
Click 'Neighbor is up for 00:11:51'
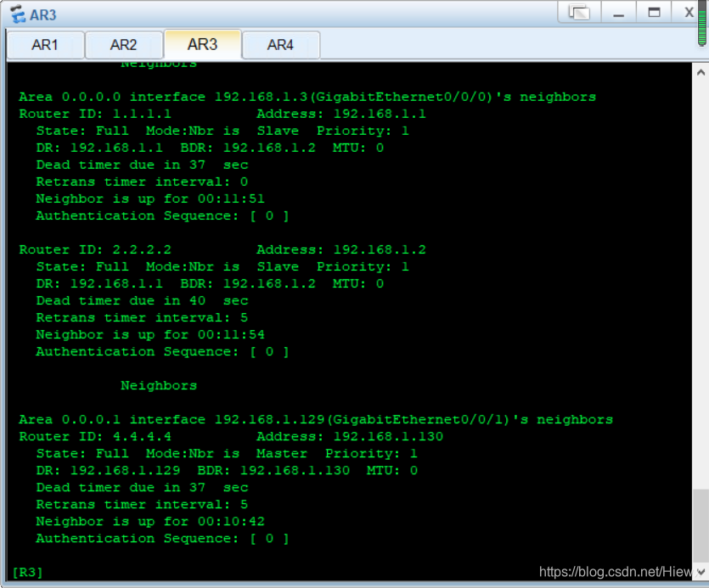coord(150,199)
